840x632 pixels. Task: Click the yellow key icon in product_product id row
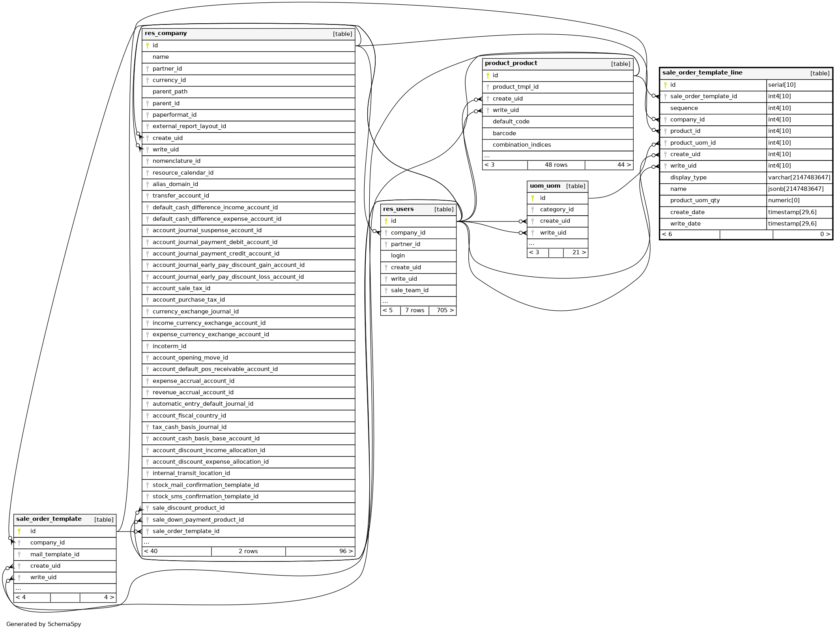[x=488, y=76]
